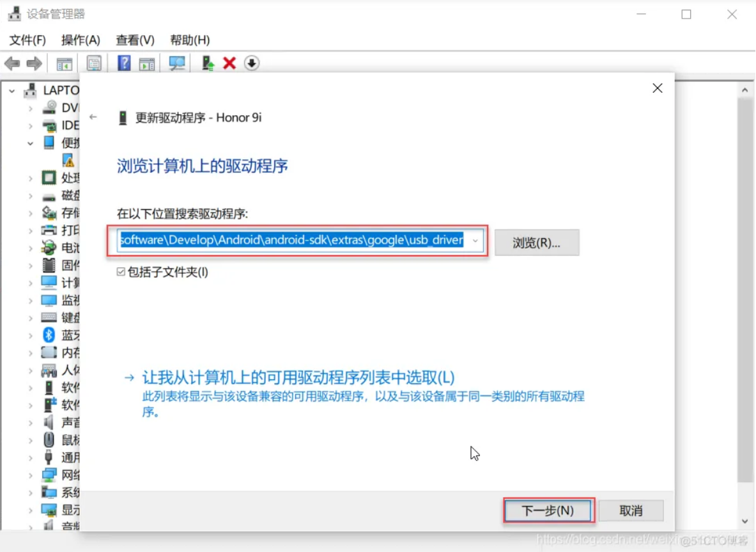
Task: Click the show/hide console tree icon
Action: [65, 63]
